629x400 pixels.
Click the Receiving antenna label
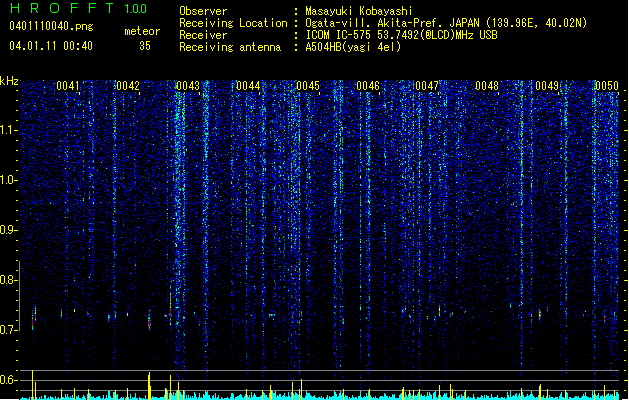(230, 47)
